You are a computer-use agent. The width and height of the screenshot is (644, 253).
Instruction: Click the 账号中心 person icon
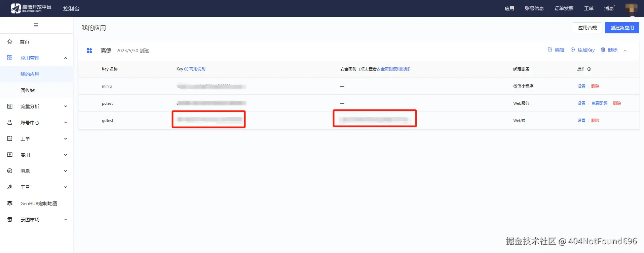[x=10, y=123]
